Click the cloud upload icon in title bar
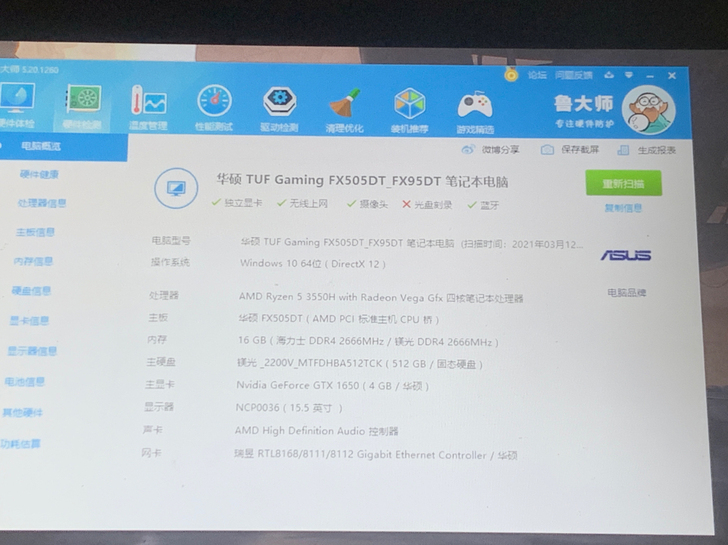728x545 pixels. (609, 75)
